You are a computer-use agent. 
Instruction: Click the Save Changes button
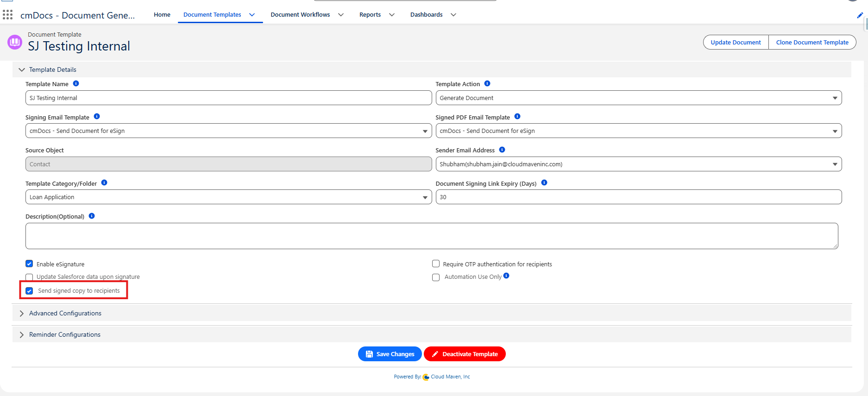point(390,354)
